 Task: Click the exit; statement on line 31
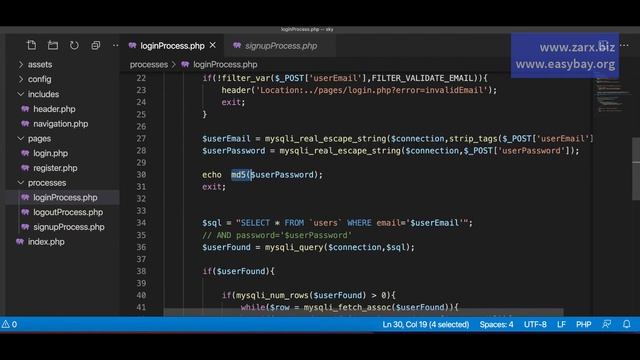pyautogui.click(x=214, y=187)
